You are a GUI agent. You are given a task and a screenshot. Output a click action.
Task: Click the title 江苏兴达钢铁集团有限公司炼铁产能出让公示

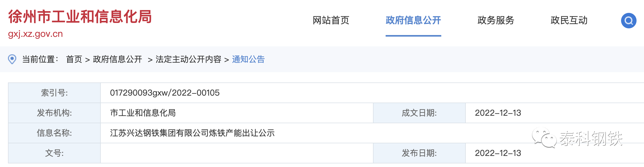[192, 133]
